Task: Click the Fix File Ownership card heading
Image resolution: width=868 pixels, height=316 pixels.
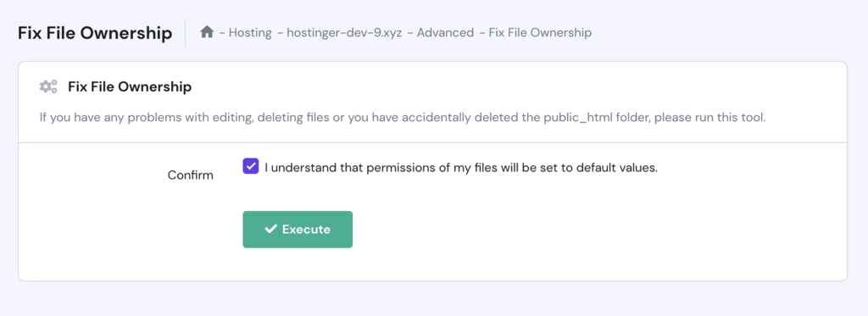Action: (x=130, y=87)
